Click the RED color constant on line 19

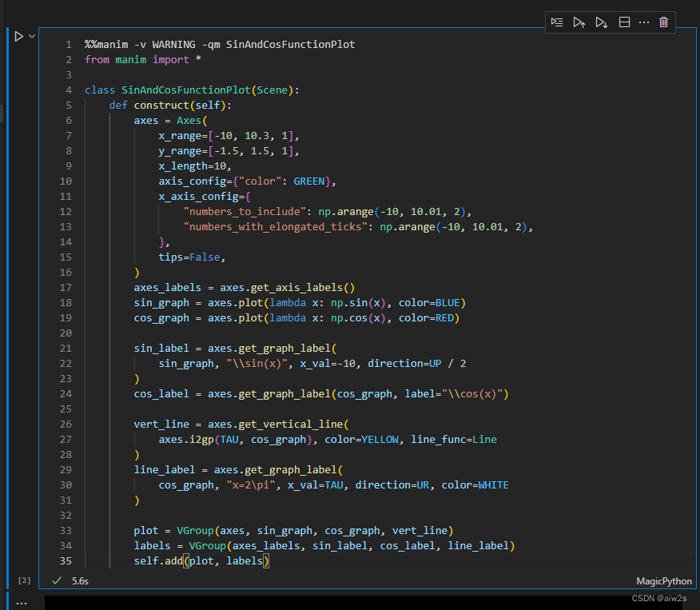pyautogui.click(x=444, y=318)
